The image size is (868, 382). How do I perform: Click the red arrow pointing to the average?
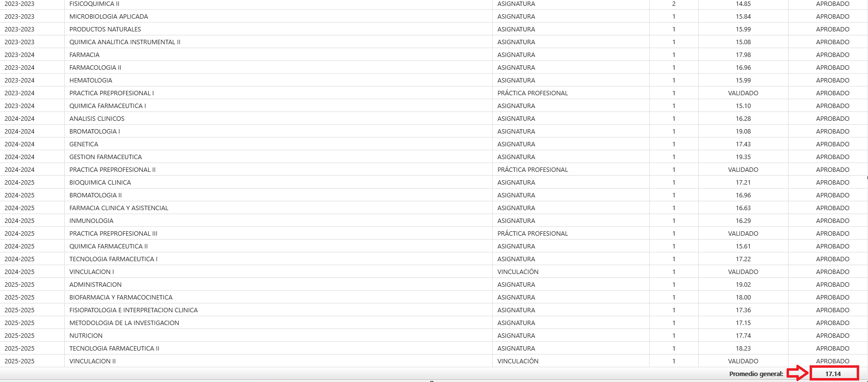pos(797,374)
